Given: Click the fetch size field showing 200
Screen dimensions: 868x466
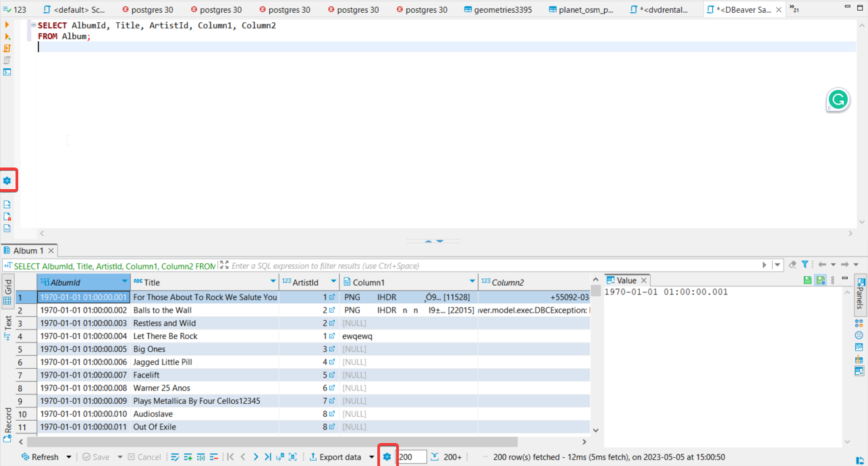Looking at the screenshot, I should pyautogui.click(x=412, y=457).
